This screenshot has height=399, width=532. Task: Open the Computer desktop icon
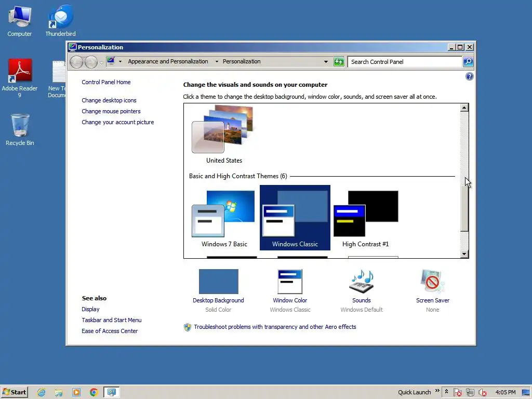coord(20,20)
